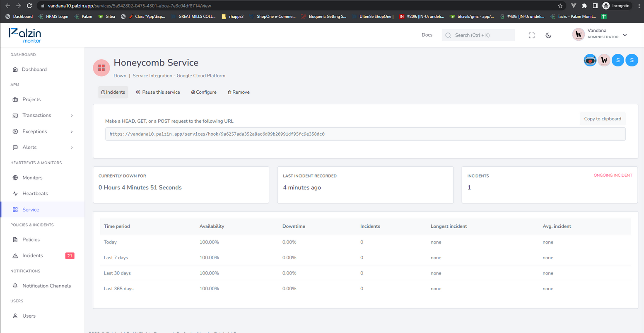
Task: Open Incidents in the sidebar
Action: 42,255
